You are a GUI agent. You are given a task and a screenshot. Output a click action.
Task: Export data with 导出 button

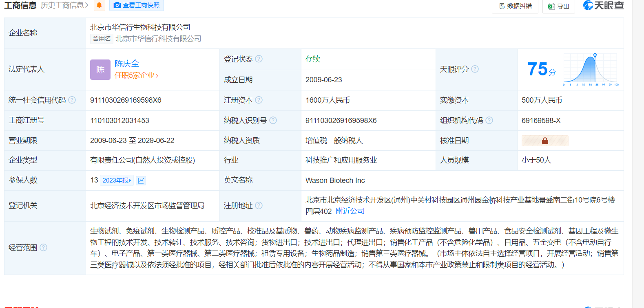(x=559, y=6)
